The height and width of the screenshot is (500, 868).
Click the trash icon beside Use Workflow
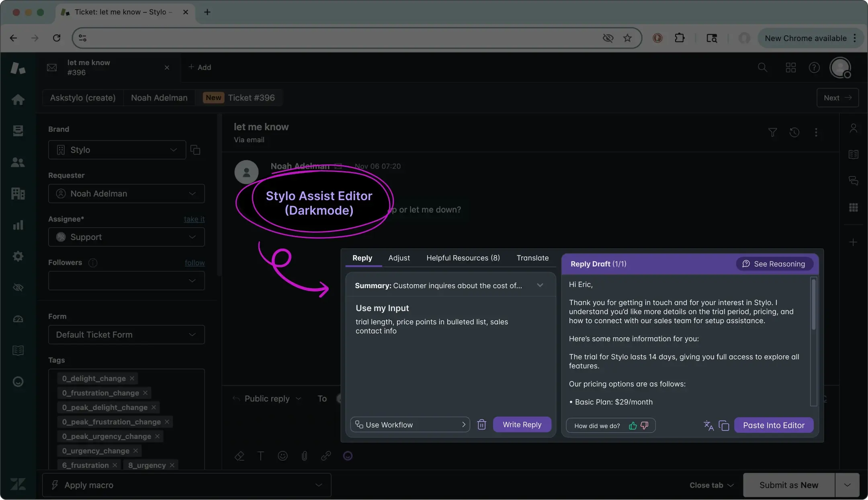(481, 424)
